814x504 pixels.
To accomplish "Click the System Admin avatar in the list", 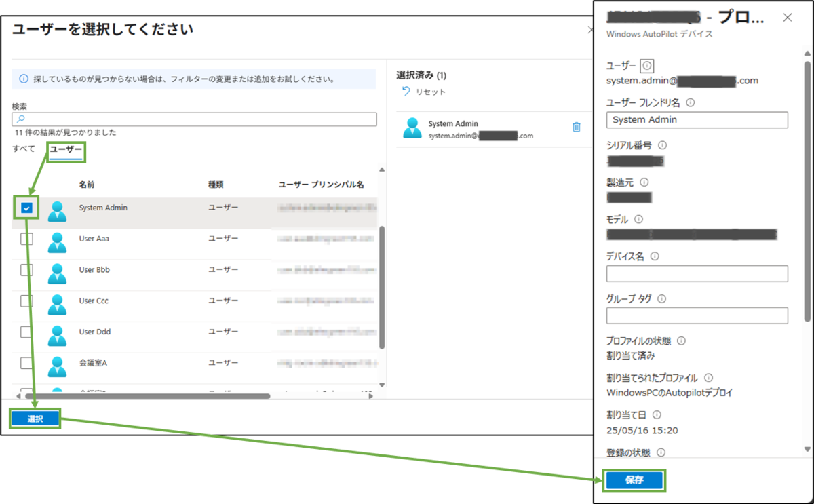I will click(x=57, y=211).
